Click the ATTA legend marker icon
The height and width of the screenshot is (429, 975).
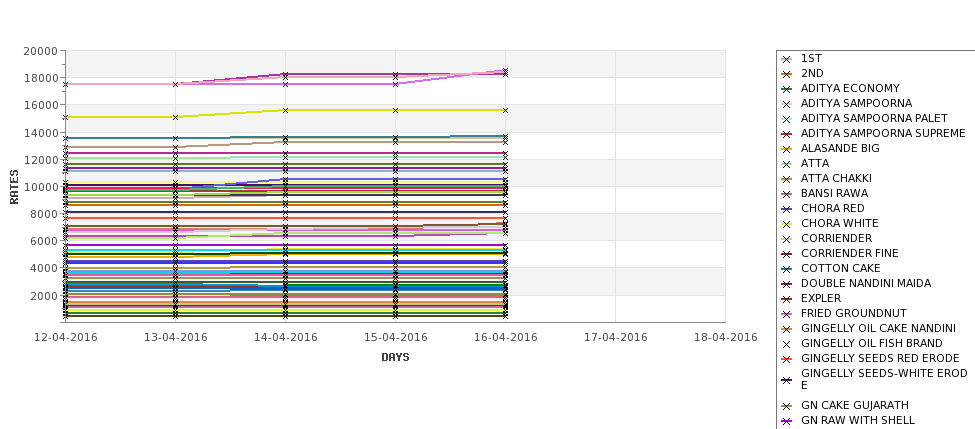click(787, 164)
